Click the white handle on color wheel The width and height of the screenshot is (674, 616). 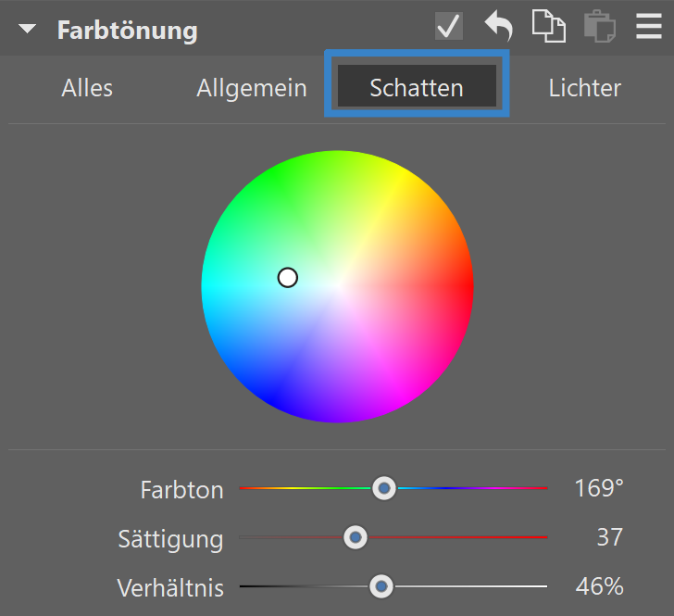coord(288,278)
